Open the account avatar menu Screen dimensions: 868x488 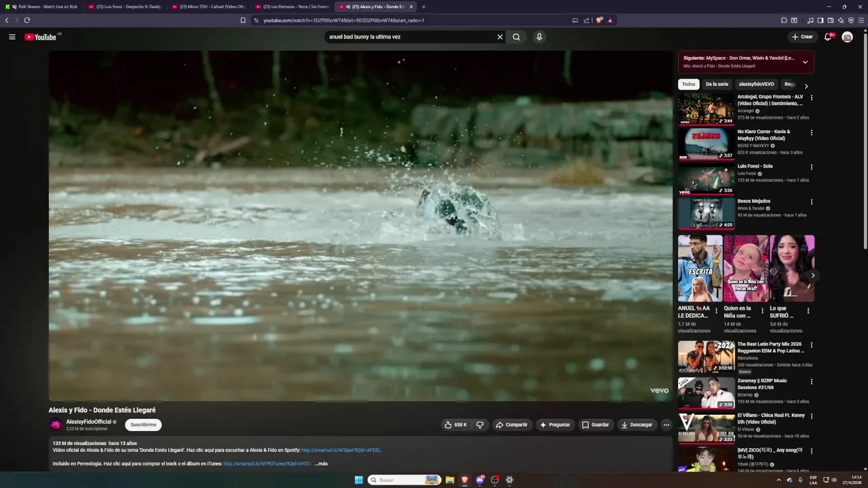tap(847, 37)
